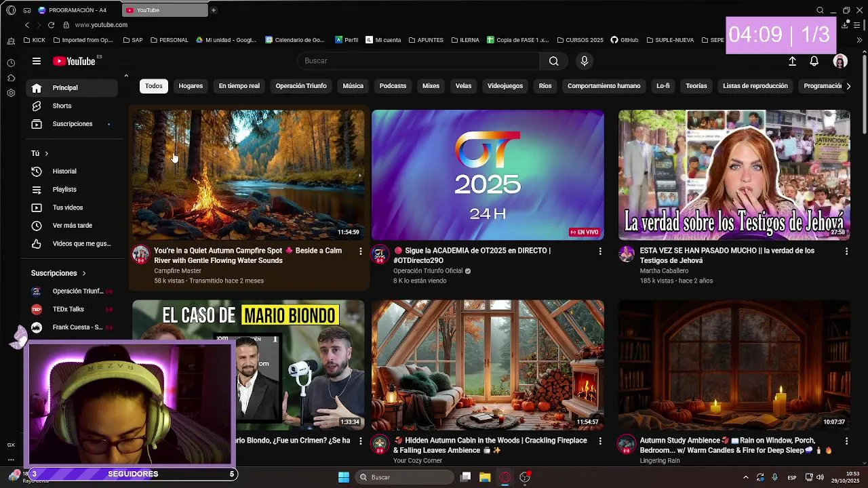The height and width of the screenshot is (488, 868).
Task: Click the browser search icon in title bar
Action: [820, 10]
